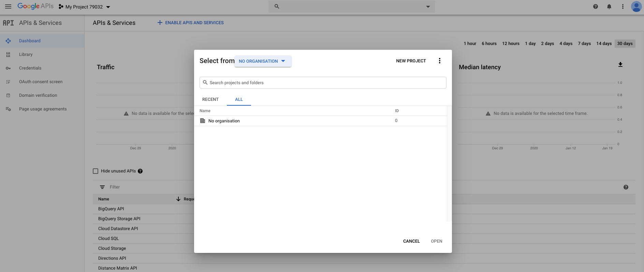Click the help icon beside Hide unused APIs
This screenshot has width=644, height=272.
point(140,171)
